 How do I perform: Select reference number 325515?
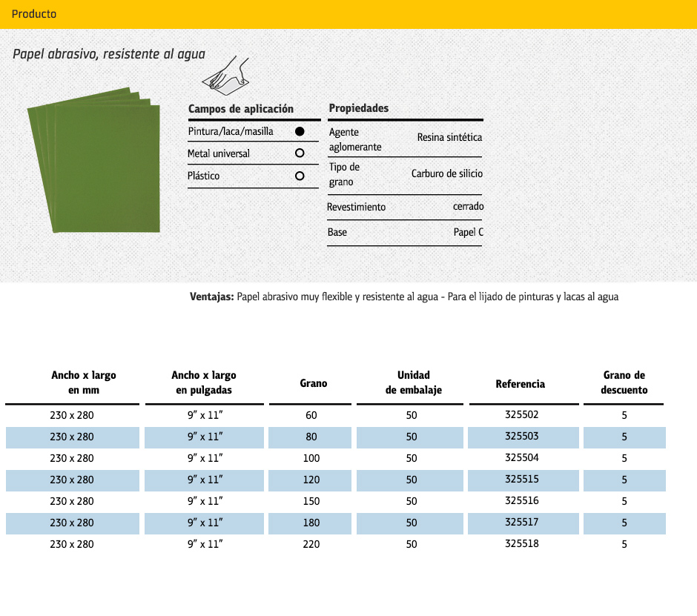point(521,480)
